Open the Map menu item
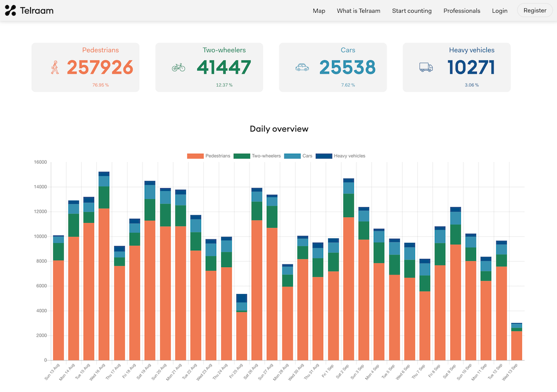The image size is (557, 392). [319, 11]
